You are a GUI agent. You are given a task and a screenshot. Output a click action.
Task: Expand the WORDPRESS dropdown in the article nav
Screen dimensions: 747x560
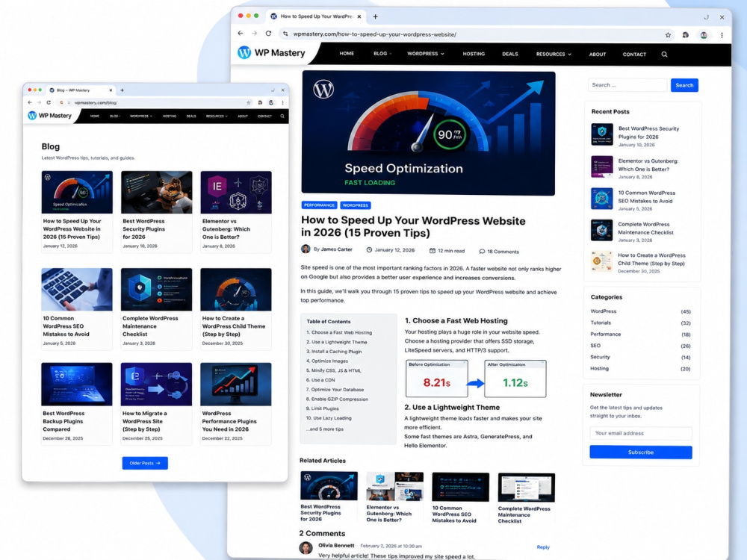[x=426, y=54]
